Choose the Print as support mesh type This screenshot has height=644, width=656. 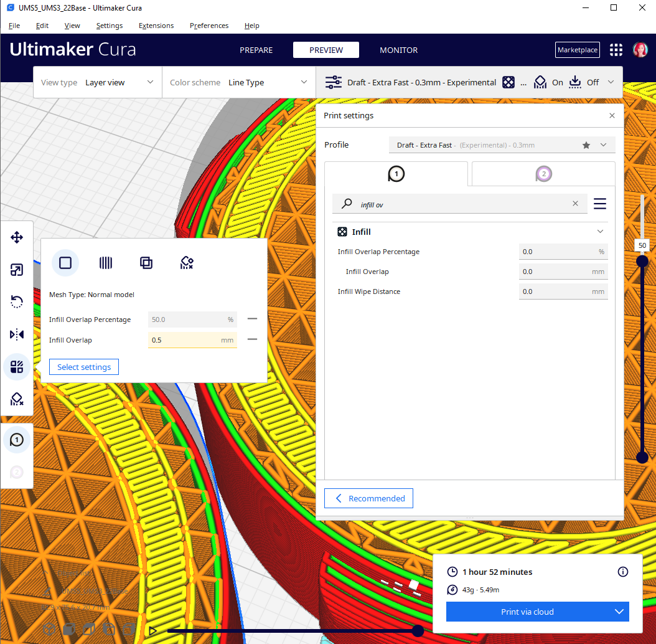coord(106,262)
